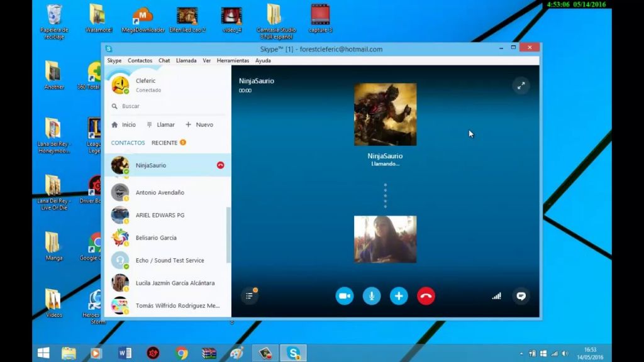644x362 pixels.
Task: Open the Dial pad Llamar button
Action: (161, 125)
